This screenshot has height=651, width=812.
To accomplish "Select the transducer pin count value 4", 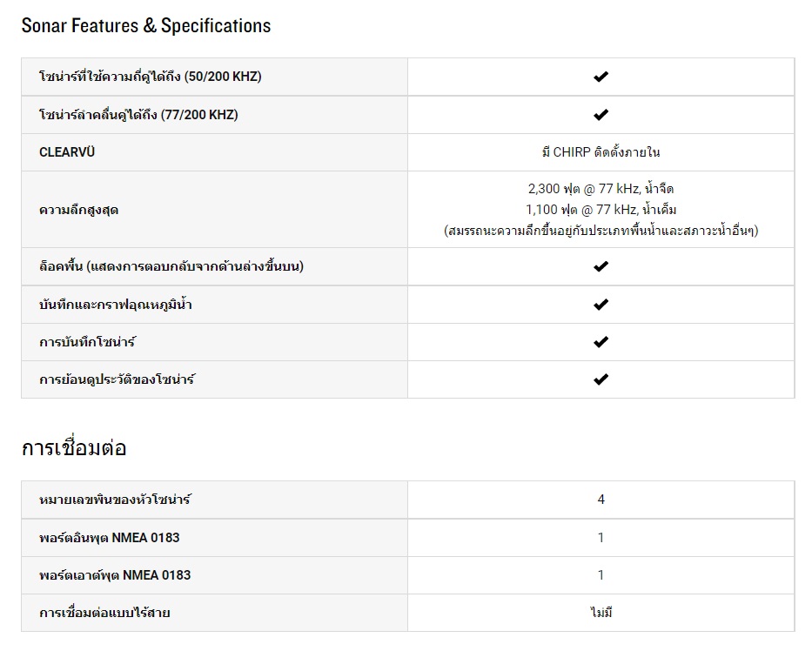I will [x=601, y=500].
